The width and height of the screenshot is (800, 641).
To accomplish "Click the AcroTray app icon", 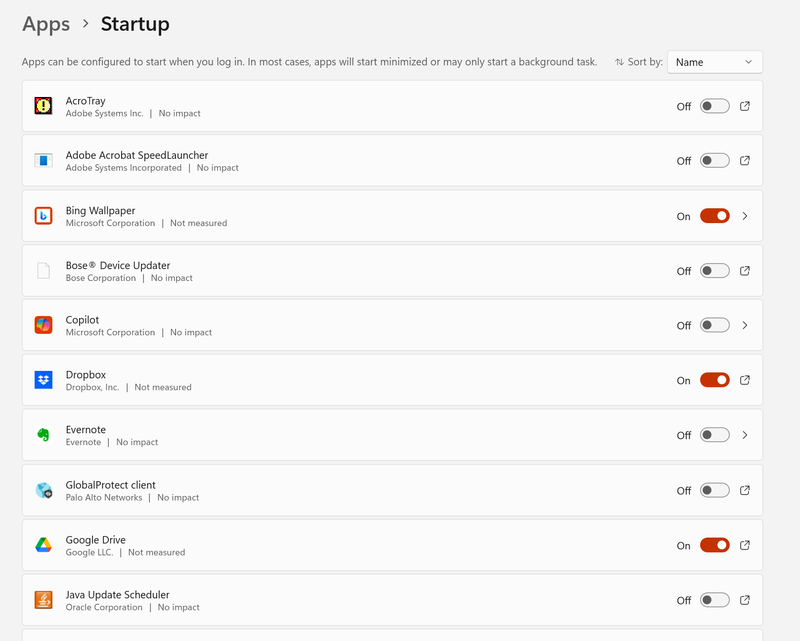I will coord(43,106).
